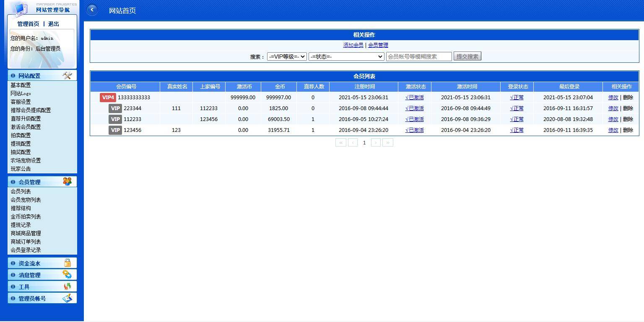Click the edit icon beside 管理员帐号
The image size is (644, 322).
[67, 298]
